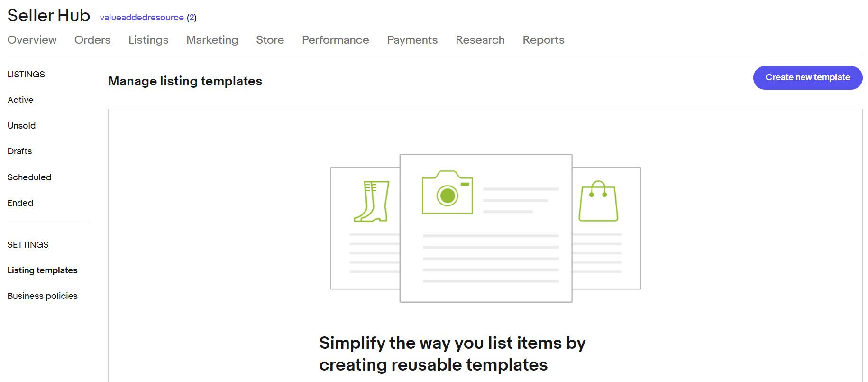Click the green boot icon
The image size is (868, 382).
(x=372, y=201)
